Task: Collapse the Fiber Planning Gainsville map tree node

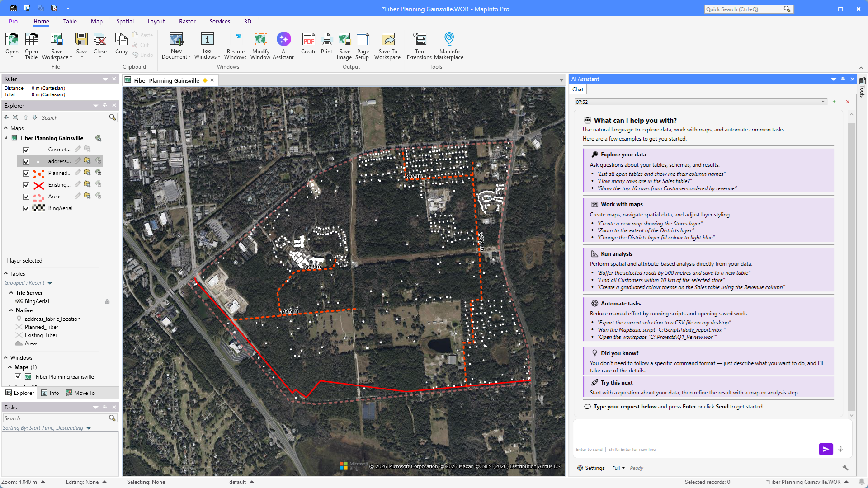Action: coord(6,138)
